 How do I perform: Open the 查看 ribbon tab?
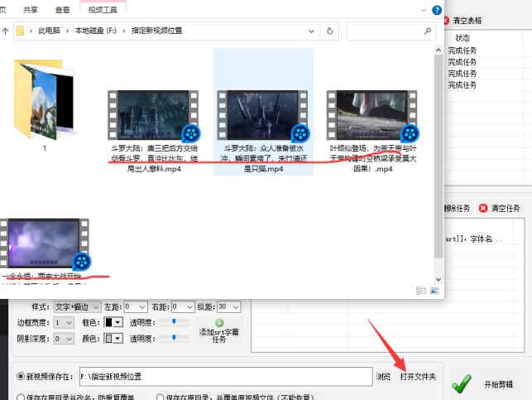pyautogui.click(x=62, y=10)
